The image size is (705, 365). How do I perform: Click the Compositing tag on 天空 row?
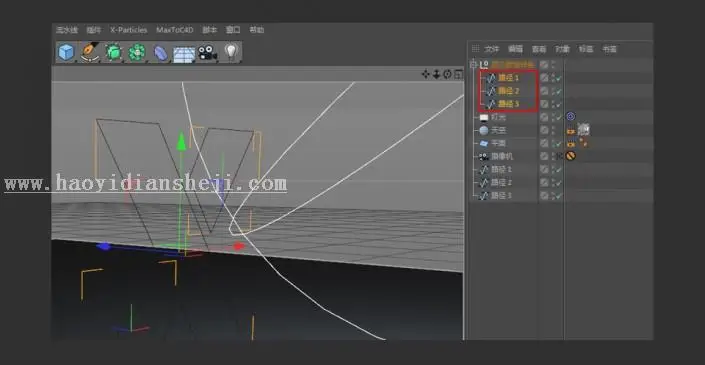571,131
